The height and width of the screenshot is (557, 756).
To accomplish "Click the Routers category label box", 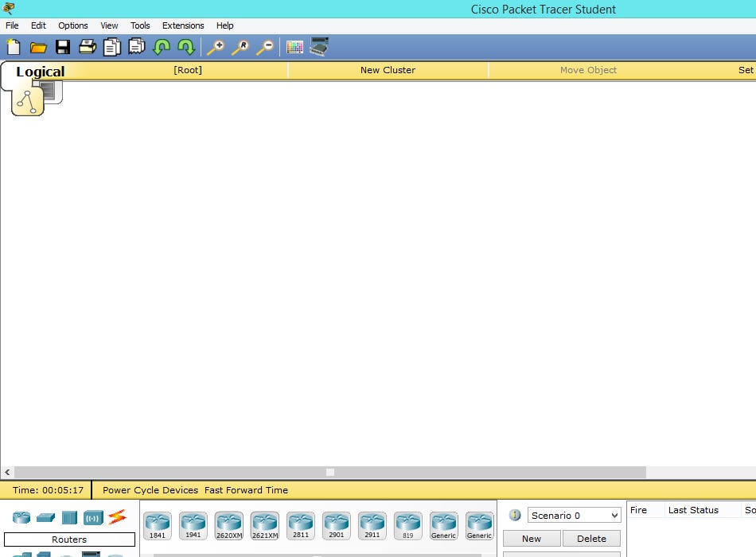I will (x=69, y=539).
